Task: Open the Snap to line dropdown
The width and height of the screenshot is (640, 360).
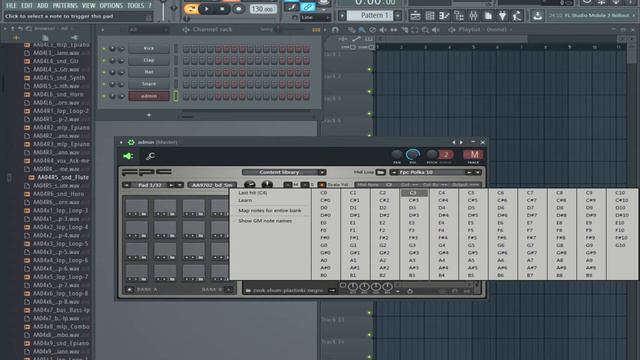Action: click(316, 17)
